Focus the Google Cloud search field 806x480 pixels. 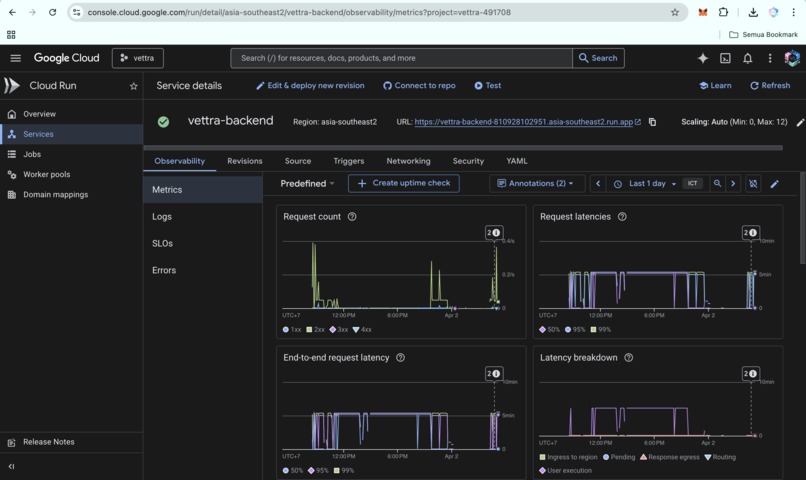click(x=401, y=58)
